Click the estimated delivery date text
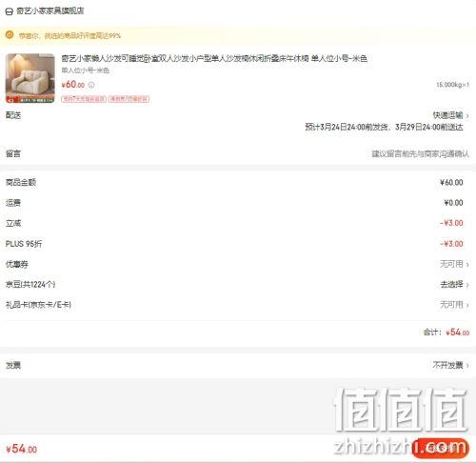The width and height of the screenshot is (476, 463). pos(384,128)
